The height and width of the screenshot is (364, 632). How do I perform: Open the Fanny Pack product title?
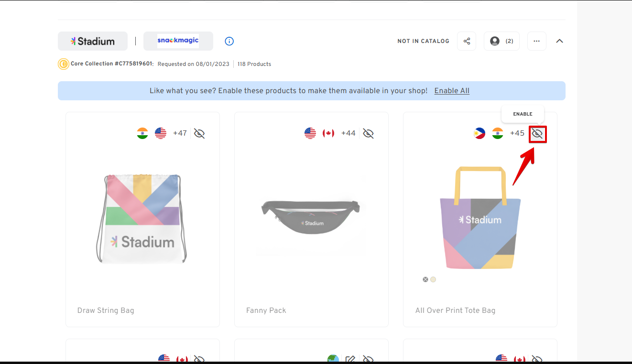(x=266, y=310)
